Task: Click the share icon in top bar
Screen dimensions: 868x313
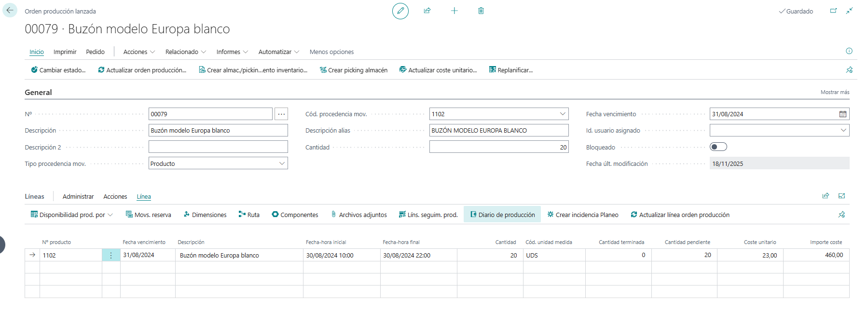Action: click(427, 11)
